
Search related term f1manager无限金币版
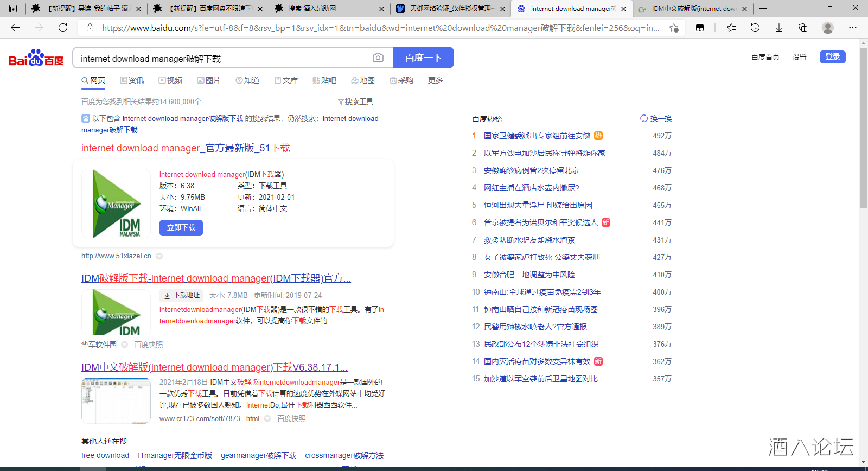[175, 455]
